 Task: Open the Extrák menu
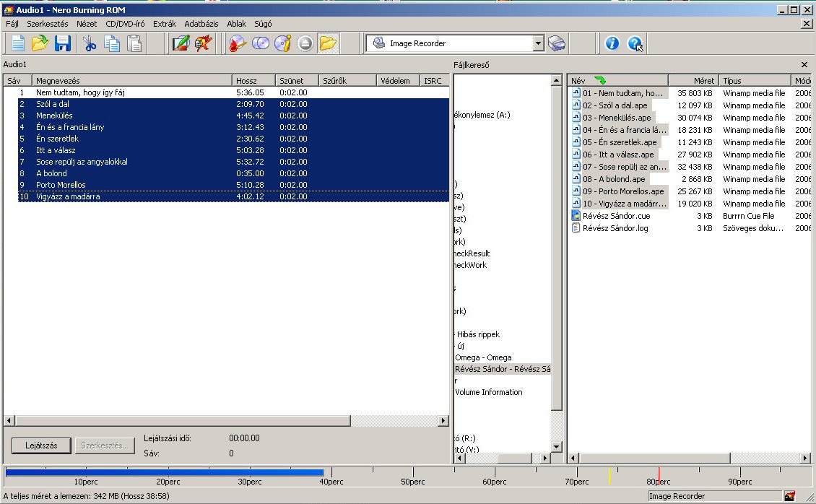tap(164, 24)
